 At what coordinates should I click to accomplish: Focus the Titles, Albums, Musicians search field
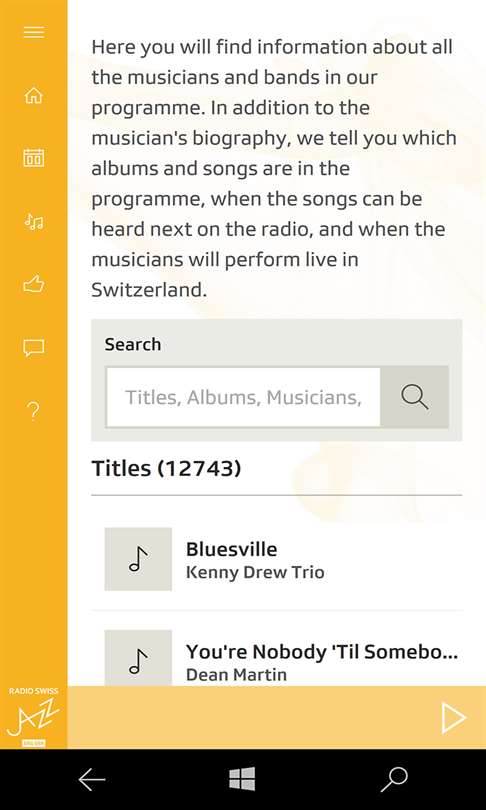pyautogui.click(x=243, y=397)
